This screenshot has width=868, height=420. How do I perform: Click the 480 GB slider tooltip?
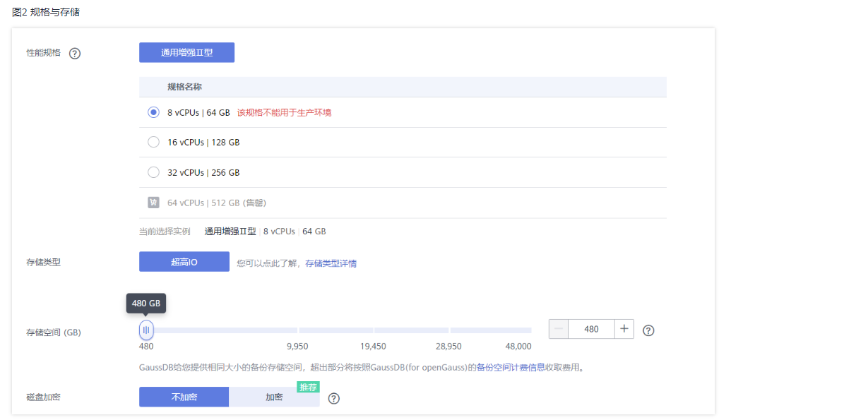pos(146,304)
